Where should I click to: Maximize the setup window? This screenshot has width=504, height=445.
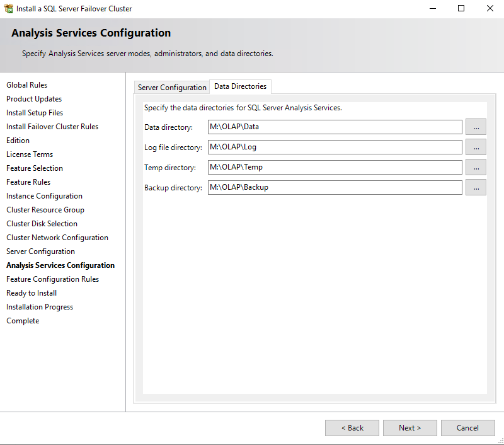(x=461, y=8)
